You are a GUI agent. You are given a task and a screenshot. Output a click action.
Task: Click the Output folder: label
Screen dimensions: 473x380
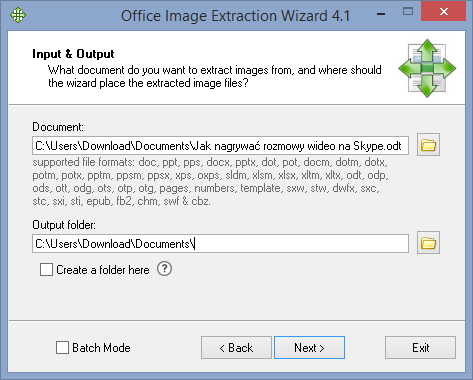click(x=64, y=225)
